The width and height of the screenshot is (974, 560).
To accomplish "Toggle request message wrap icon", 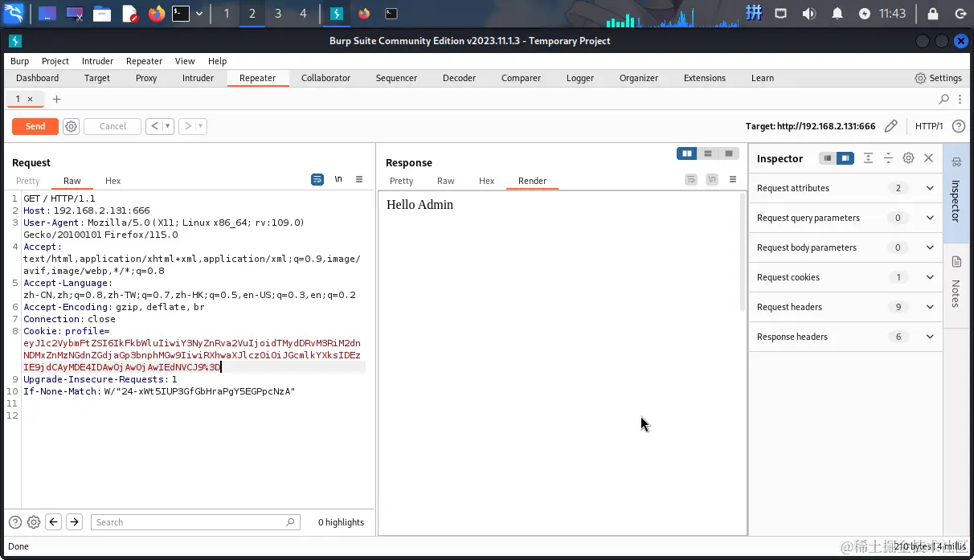I will point(317,179).
